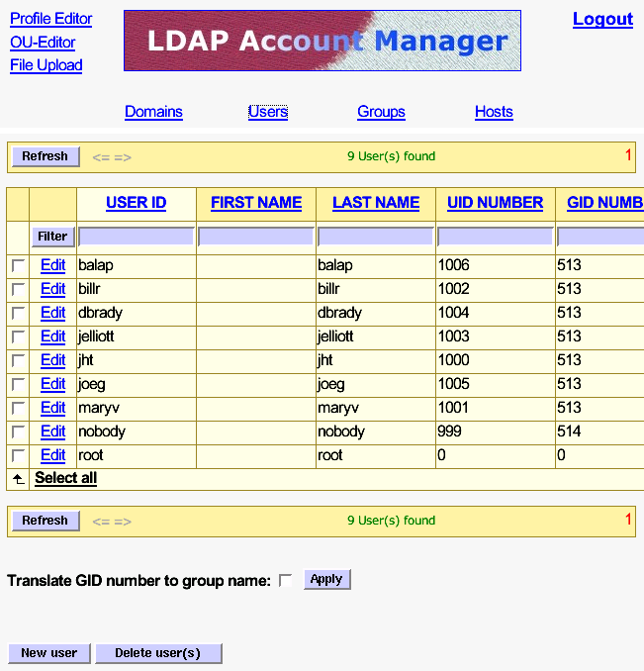Open the Domains tab
The width and height of the screenshot is (644, 671).
153,112
